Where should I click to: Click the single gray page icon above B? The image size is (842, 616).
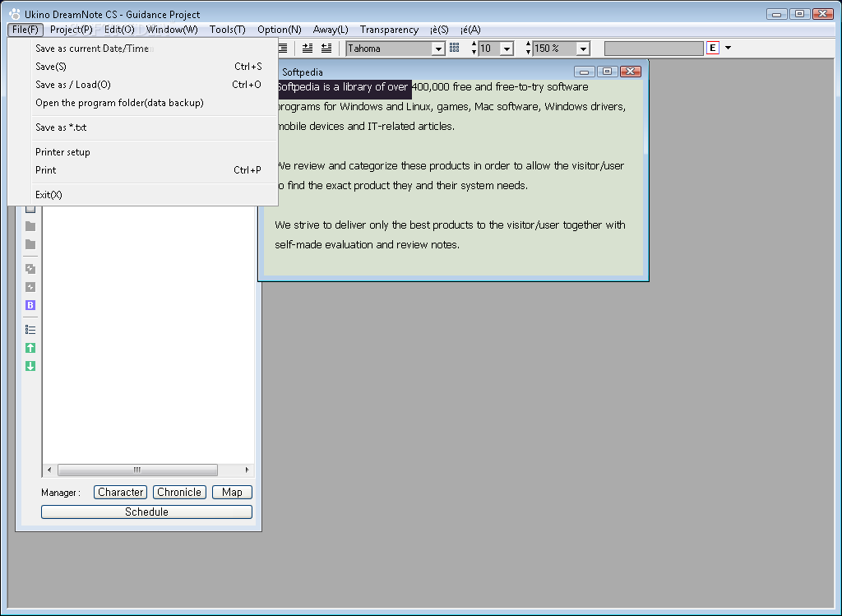coord(30,287)
